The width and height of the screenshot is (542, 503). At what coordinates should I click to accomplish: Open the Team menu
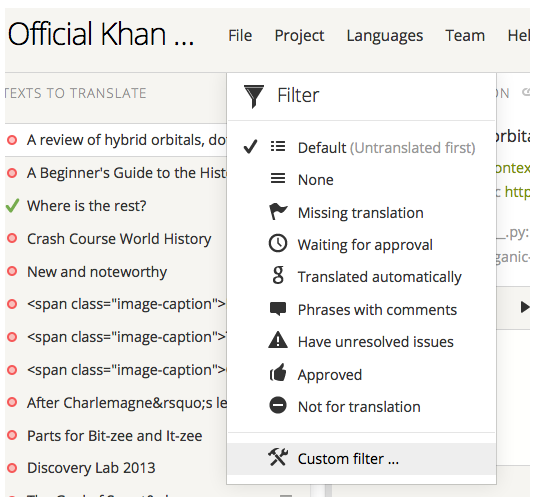pos(465,36)
